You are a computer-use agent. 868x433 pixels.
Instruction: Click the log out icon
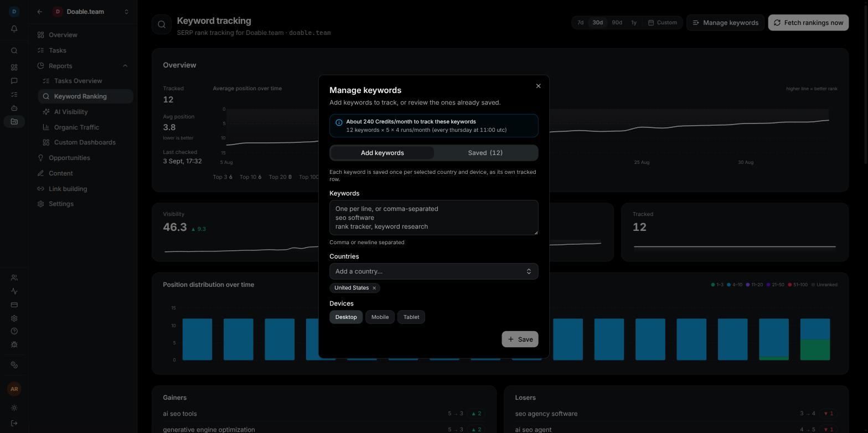coord(14,424)
